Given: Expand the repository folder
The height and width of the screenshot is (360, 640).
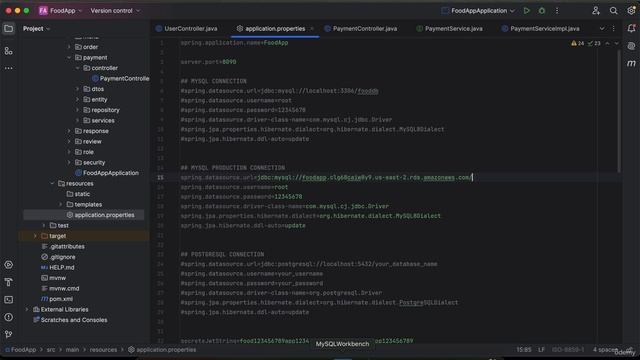Looking at the screenshot, I should click(x=77, y=110).
